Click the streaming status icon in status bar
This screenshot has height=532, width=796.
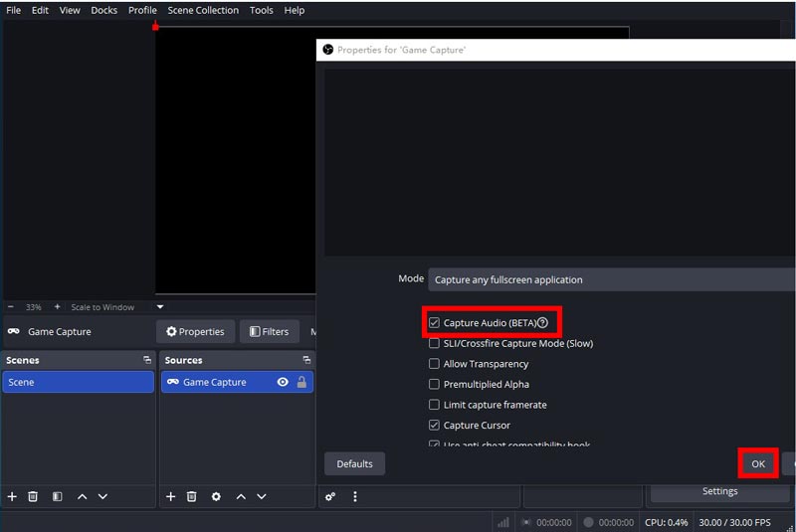[526, 522]
